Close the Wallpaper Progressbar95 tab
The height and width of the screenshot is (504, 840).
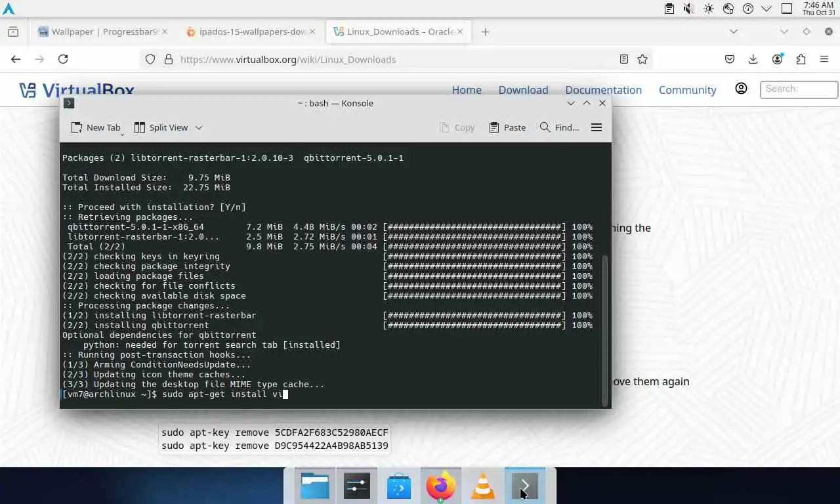coord(164,31)
